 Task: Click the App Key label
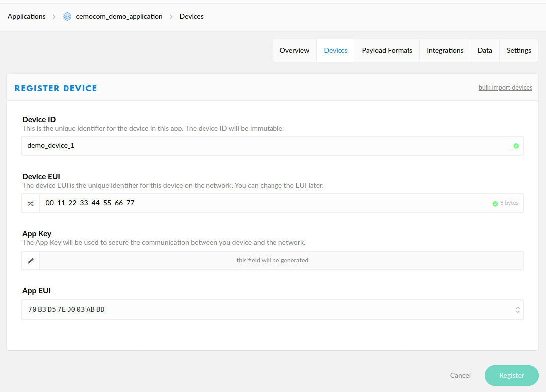(x=37, y=234)
